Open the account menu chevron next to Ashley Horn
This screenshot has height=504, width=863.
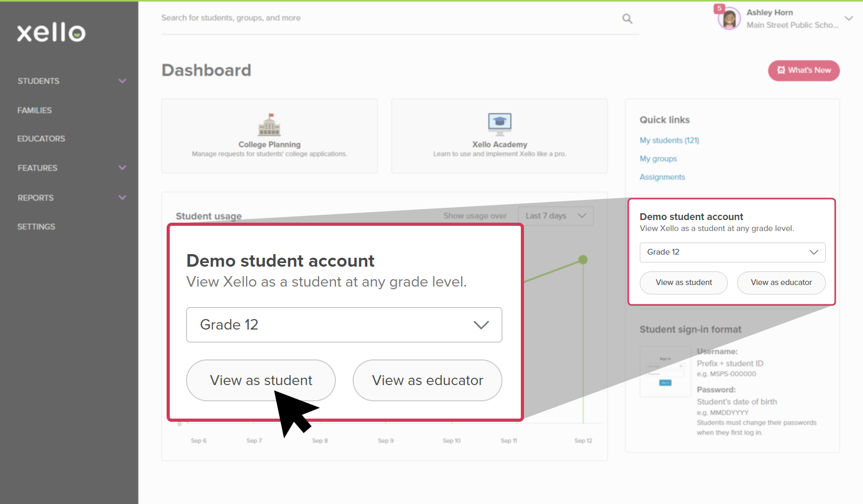849,18
